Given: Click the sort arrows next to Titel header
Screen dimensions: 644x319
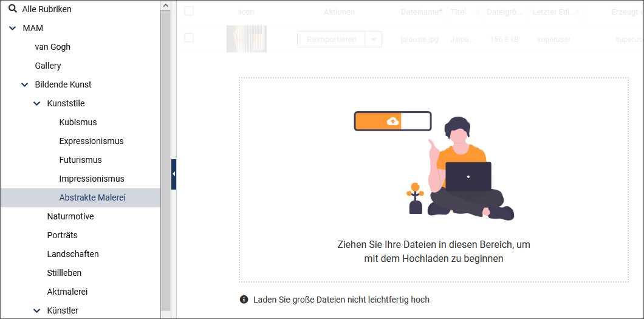Looking at the screenshot, I should (x=478, y=12).
